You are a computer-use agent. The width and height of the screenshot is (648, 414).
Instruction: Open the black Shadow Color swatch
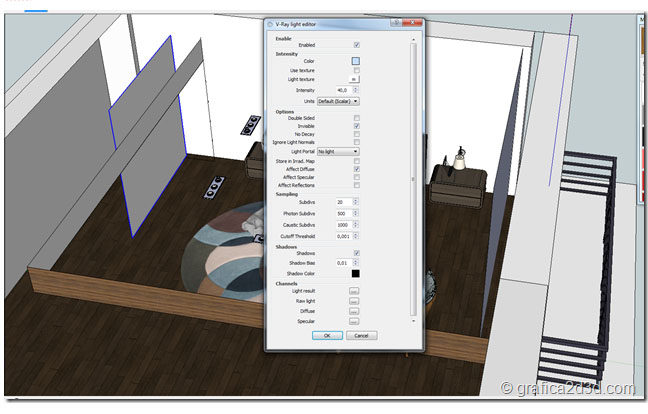(x=355, y=273)
